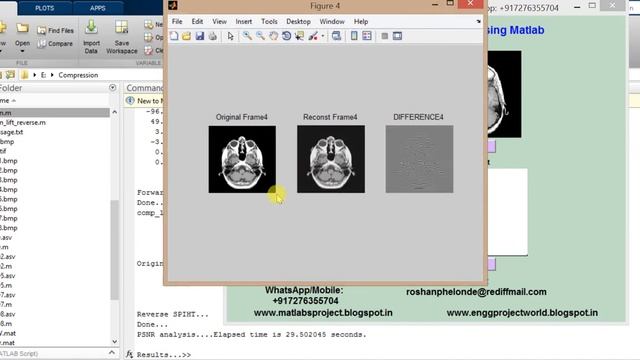Switch to the APPS ribbon tab in MATLAB
This screenshot has width=640, height=360.
coord(98,8)
